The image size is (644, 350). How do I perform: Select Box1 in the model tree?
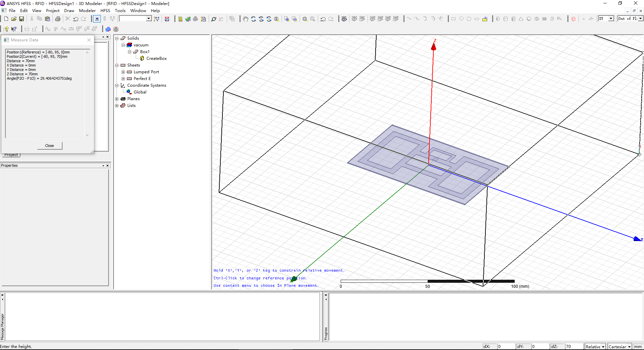click(x=145, y=52)
